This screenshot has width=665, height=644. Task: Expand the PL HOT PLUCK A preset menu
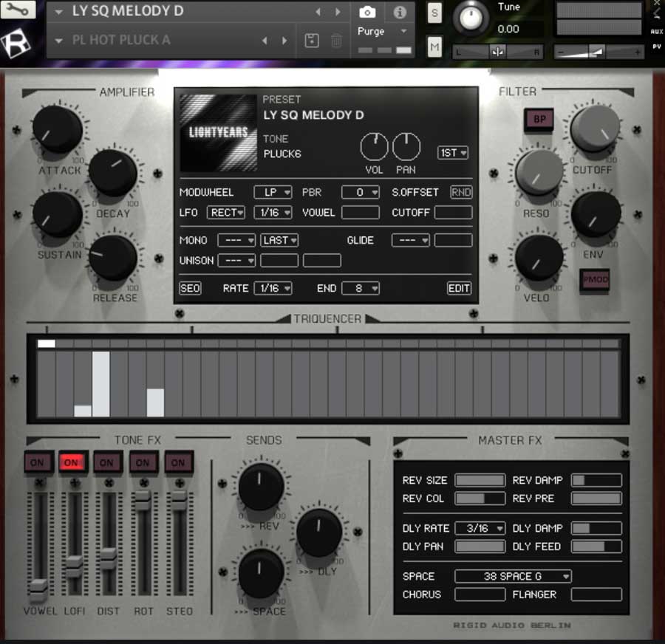pos(59,41)
